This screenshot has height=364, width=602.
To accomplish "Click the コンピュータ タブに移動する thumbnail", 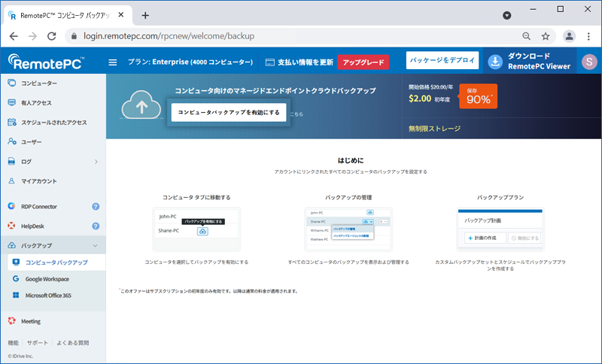I will pos(196,229).
